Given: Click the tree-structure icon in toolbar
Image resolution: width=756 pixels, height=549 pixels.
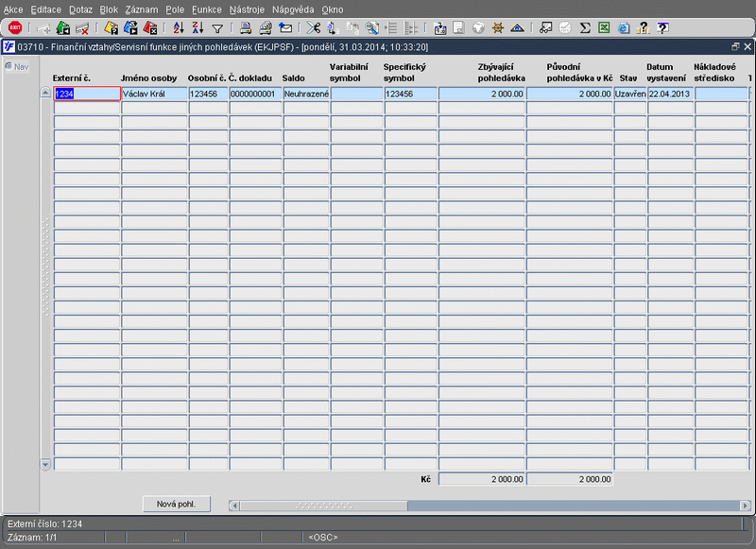Looking at the screenshot, I should point(411,28).
